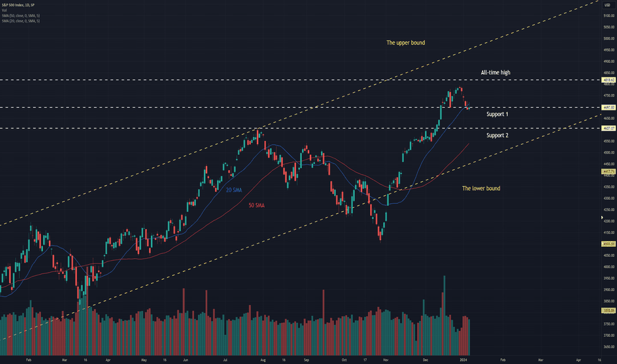Click the 2024 label on time axis
The height and width of the screenshot is (364, 617).
(463, 359)
